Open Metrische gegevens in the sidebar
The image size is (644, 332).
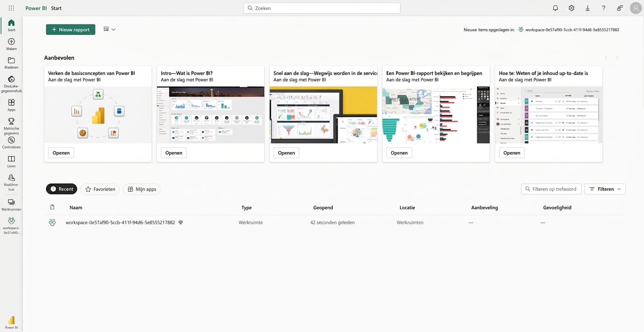pos(11,126)
